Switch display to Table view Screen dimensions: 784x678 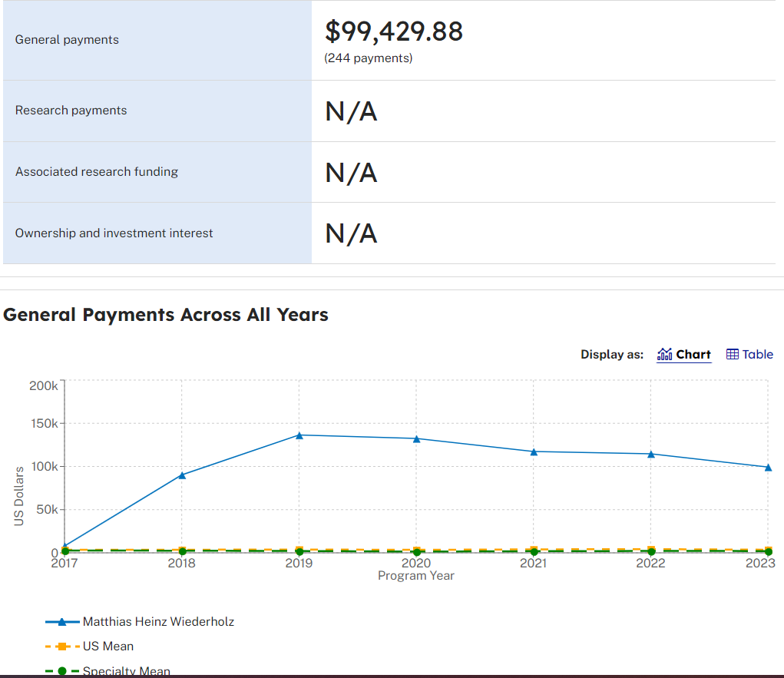click(749, 354)
